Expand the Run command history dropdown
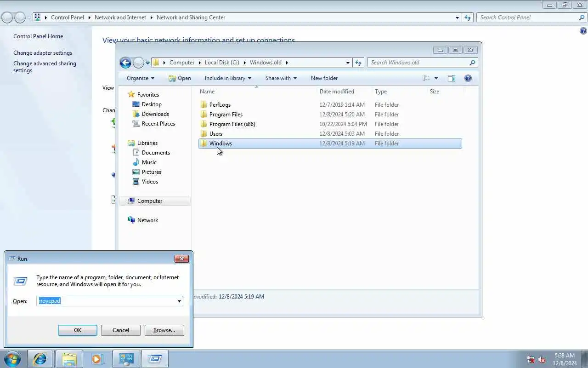The image size is (588, 368). tap(179, 301)
